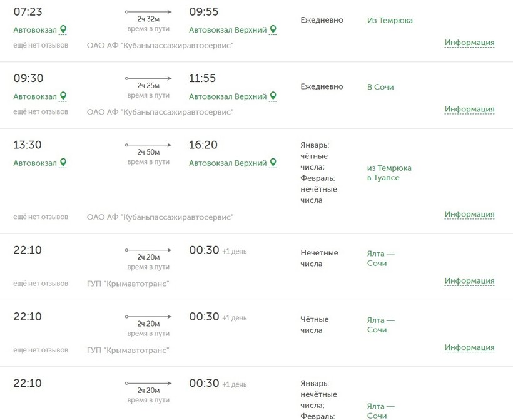Screen dimensions: 513x420
Task: Click Автовокзал station link under 07:23
Action: pos(35,30)
